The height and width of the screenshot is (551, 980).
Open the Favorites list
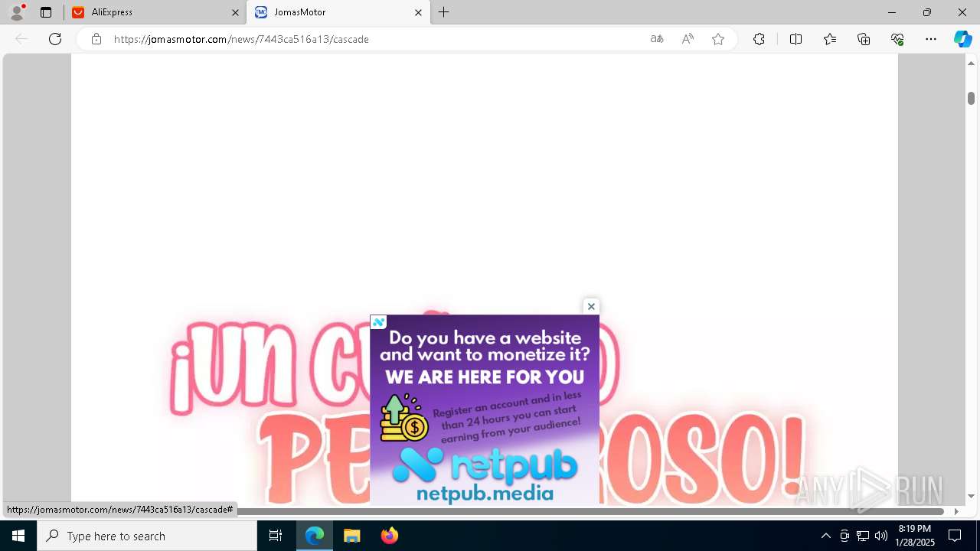pos(830,39)
